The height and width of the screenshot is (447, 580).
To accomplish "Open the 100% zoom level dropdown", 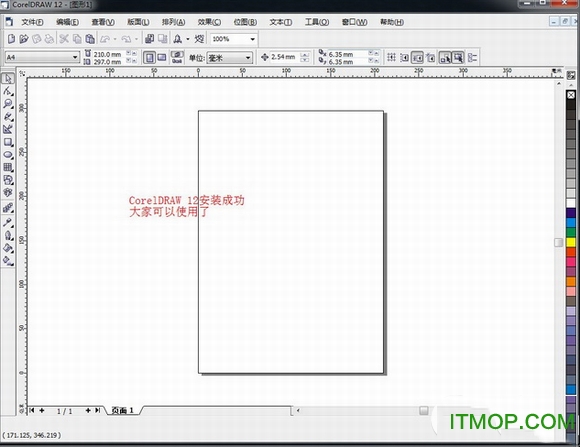I will 253,39.
